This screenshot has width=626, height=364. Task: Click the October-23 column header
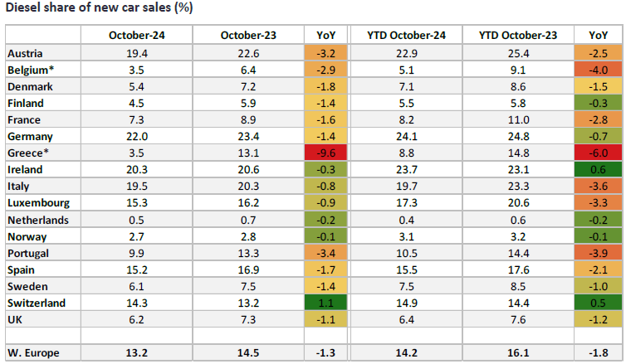[248, 35]
